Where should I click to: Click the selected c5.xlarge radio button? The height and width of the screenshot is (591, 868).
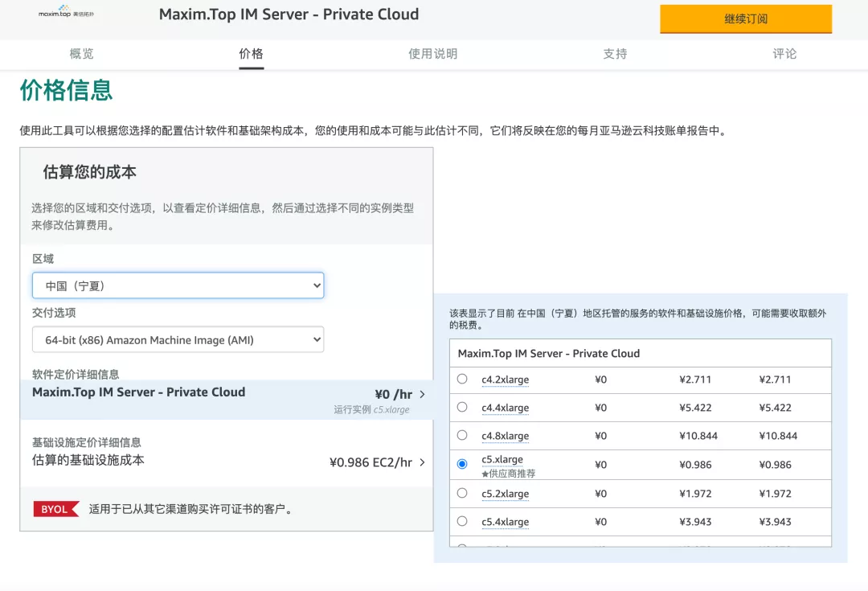click(x=462, y=464)
